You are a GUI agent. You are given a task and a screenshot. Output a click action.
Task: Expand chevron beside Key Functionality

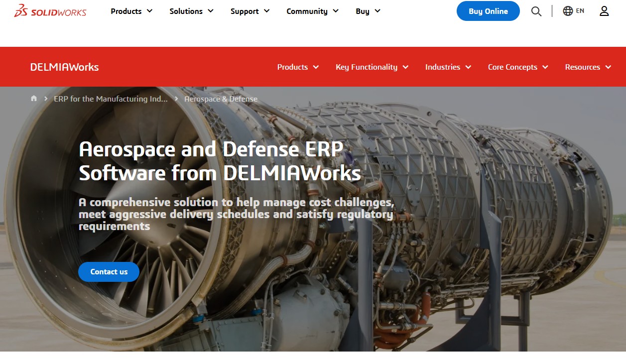pos(405,67)
